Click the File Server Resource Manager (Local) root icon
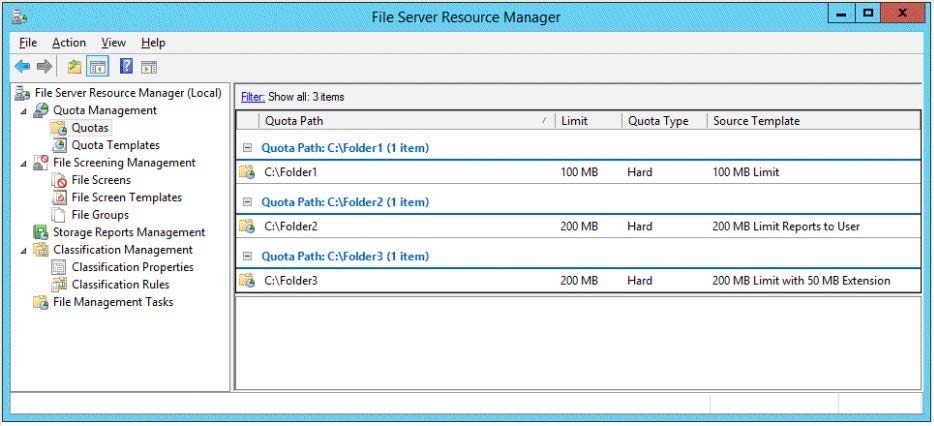The width and height of the screenshot is (934, 426). click(x=23, y=93)
